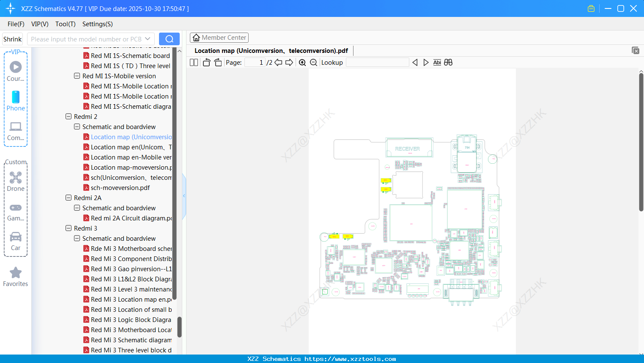
Task: Type a page number in the Page field
Action: coord(254,62)
